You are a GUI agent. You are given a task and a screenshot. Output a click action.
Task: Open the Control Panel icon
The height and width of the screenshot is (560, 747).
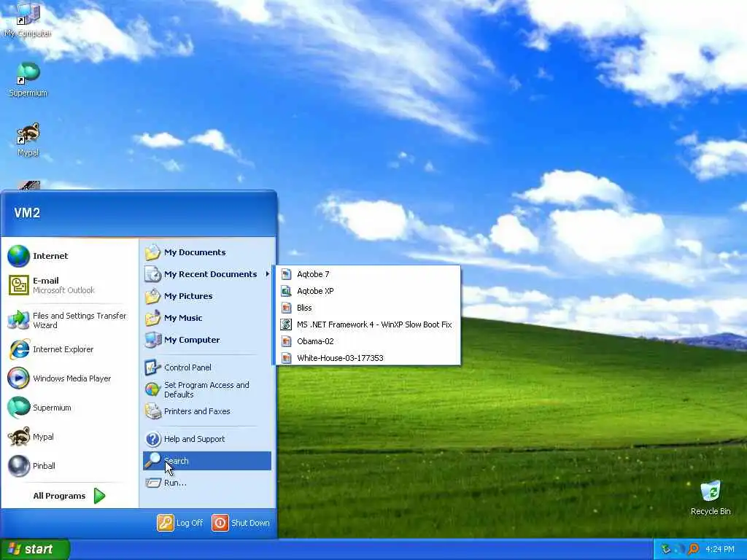click(153, 367)
